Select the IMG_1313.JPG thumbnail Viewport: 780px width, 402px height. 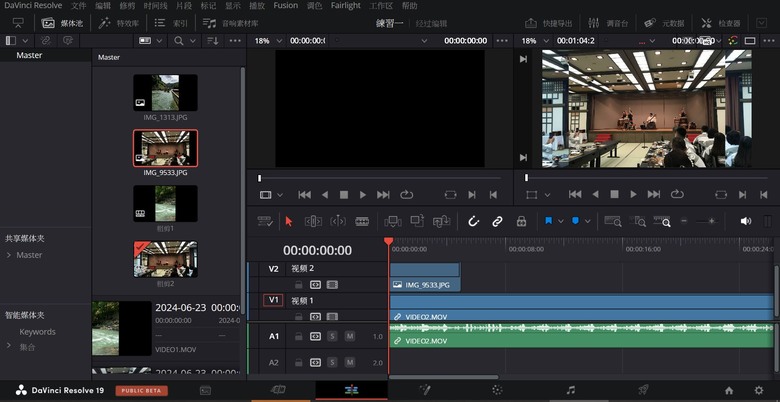165,93
